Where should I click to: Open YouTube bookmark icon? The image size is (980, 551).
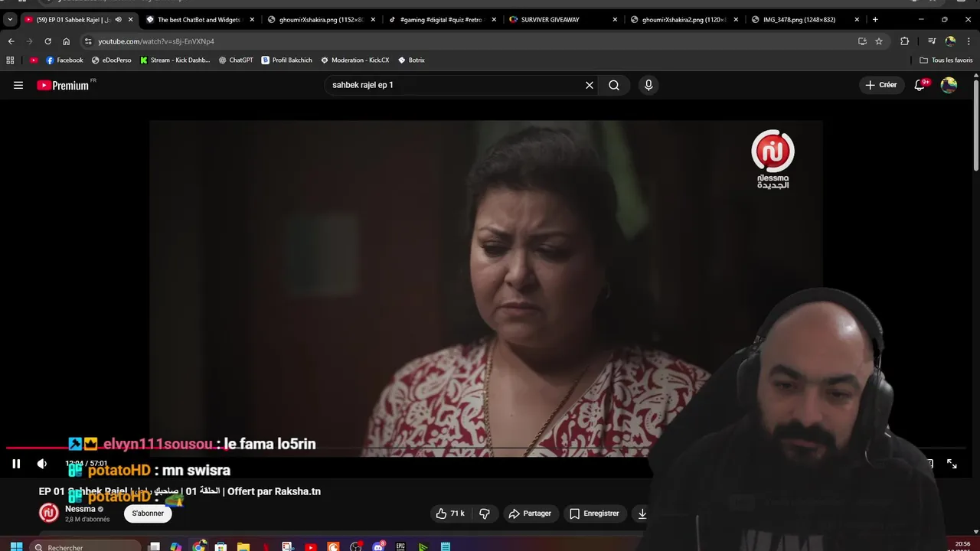coord(34,60)
